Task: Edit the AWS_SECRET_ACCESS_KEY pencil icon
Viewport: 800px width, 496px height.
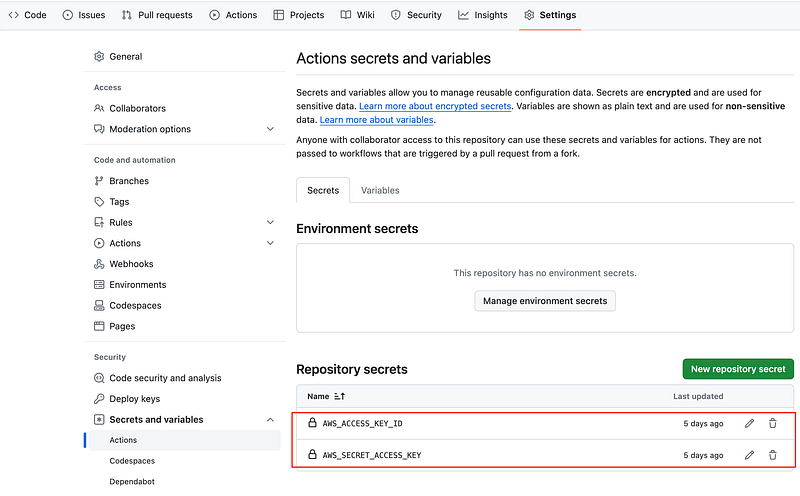Action: point(749,455)
